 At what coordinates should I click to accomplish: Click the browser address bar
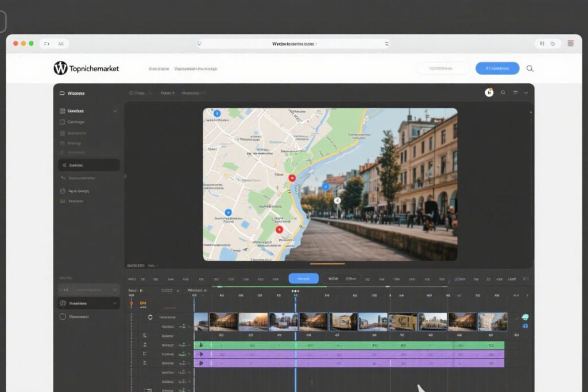293,44
